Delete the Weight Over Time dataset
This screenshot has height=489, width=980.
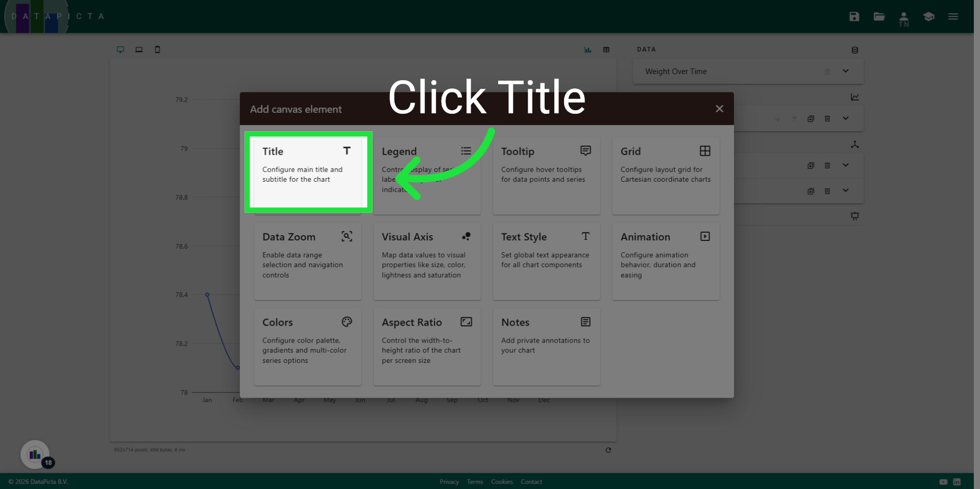point(827,72)
